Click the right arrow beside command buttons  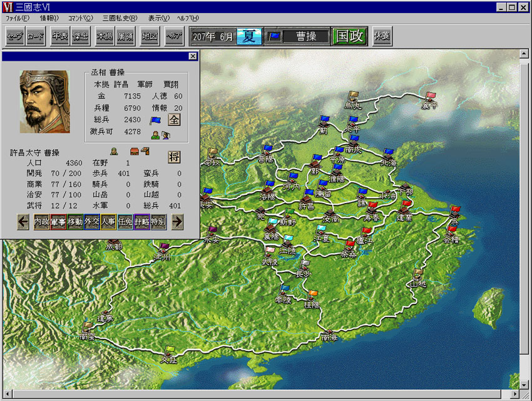177,221
